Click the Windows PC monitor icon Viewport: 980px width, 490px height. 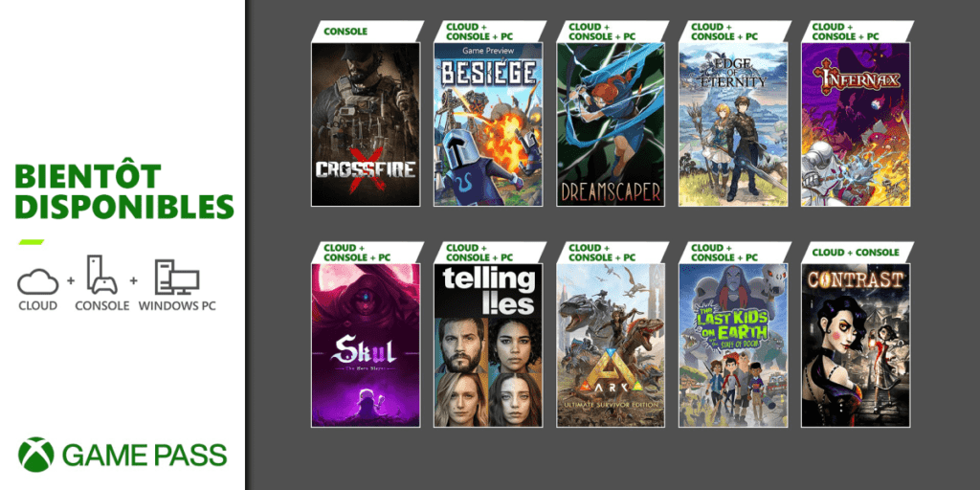pyautogui.click(x=177, y=277)
